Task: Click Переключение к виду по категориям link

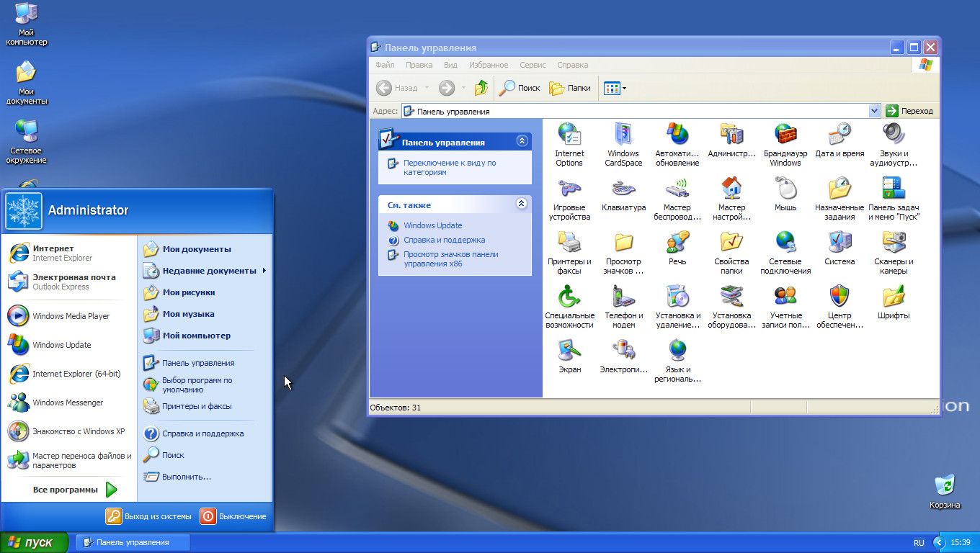Action: [449, 168]
